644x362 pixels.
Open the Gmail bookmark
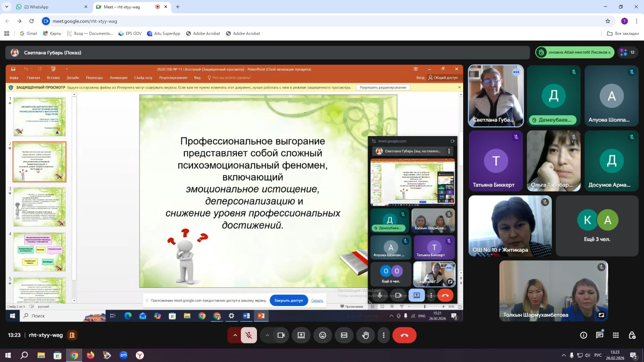point(29,33)
